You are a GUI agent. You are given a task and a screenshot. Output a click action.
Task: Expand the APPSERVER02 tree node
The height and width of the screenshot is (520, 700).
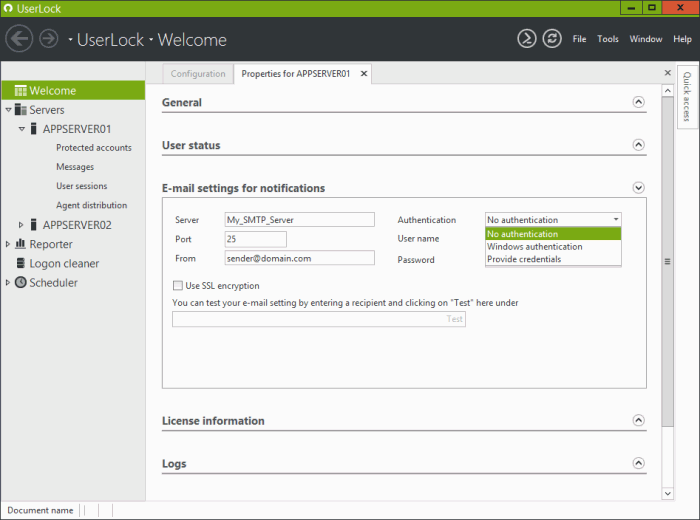pyautogui.click(x=21, y=225)
